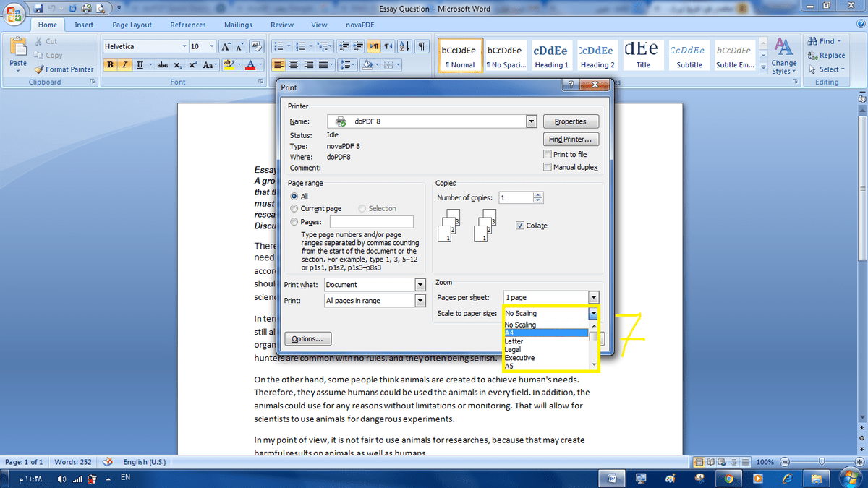Choose Letter from the paper size list
Screen dimensions: 868x488
(x=514, y=341)
